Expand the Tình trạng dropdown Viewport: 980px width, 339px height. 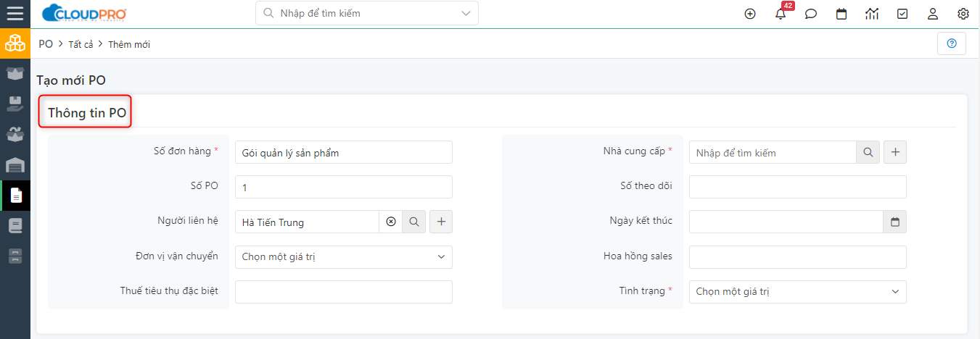[x=798, y=291]
